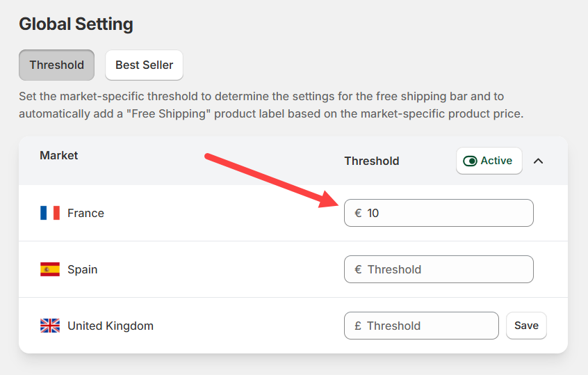
Task: Switch to the Threshold tab
Action: tap(56, 65)
